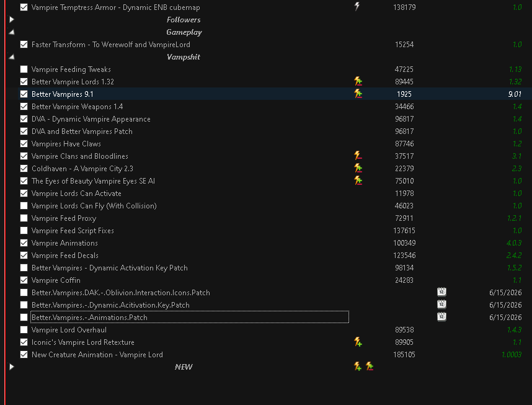Click conflict flag icon on Better Vampires 9.1
The height and width of the screenshot is (405, 532).
click(358, 94)
